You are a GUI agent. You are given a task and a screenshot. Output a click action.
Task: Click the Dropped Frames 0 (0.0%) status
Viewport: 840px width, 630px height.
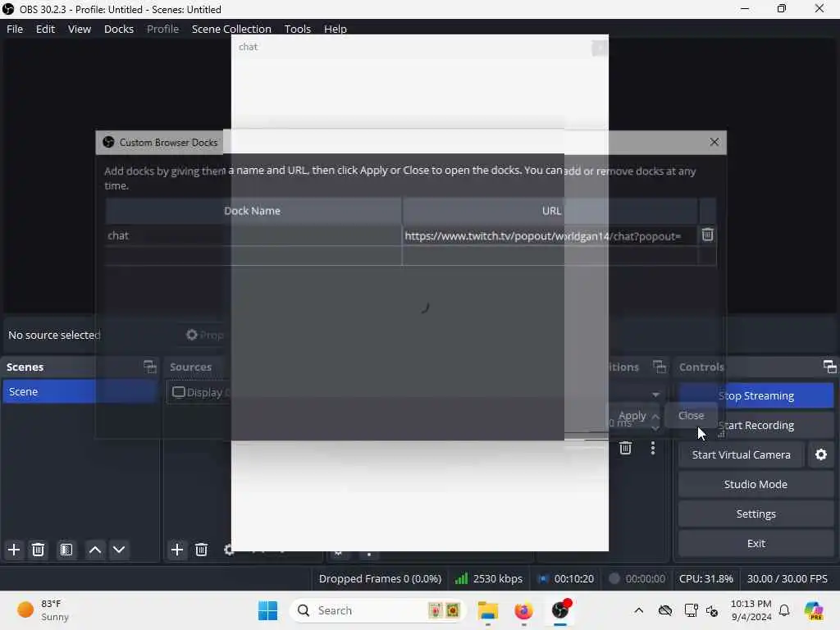(380, 578)
